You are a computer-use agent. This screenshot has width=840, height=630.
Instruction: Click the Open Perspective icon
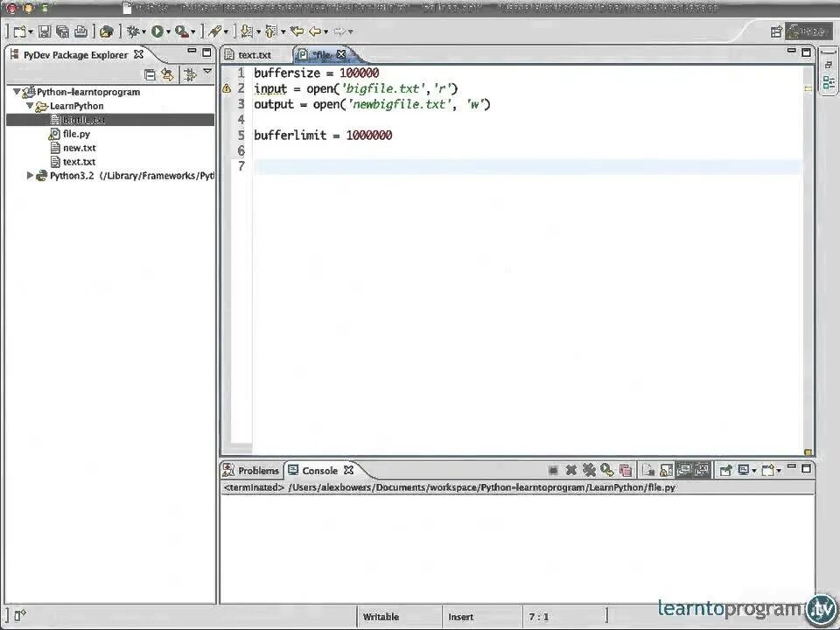pos(776,32)
